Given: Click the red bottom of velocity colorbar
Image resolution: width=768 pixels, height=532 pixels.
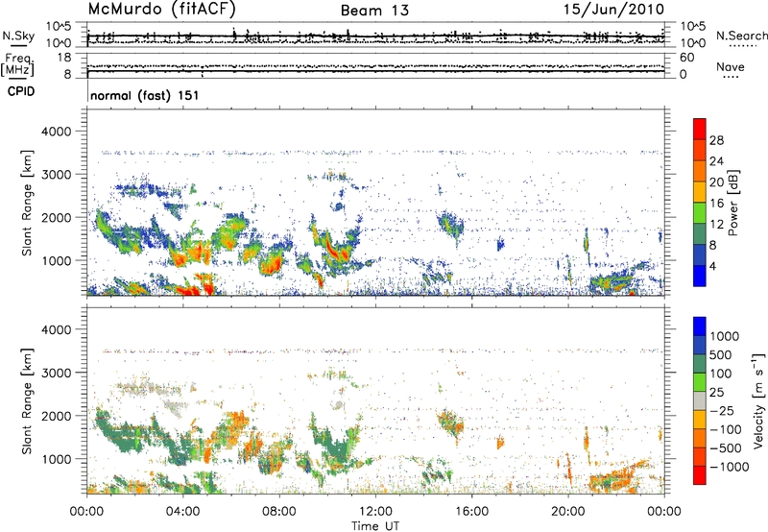Looking at the screenshot, I should coord(700,475).
